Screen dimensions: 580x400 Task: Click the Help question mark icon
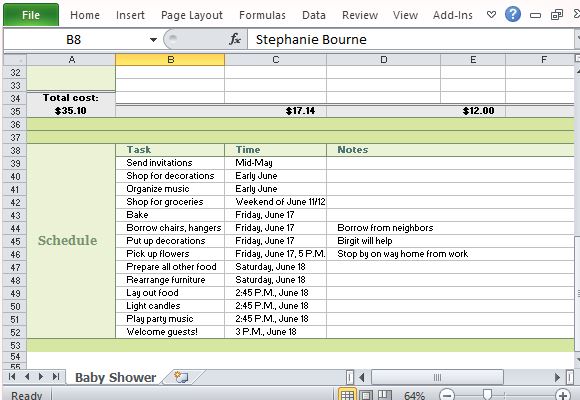(x=513, y=15)
